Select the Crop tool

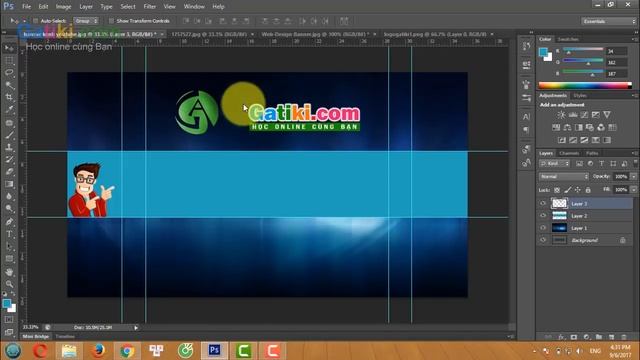(x=9, y=97)
